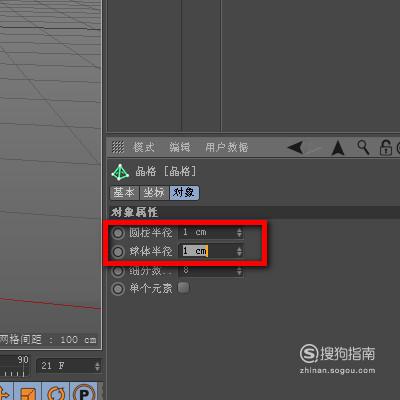Toggle the circular-arrow Rotation key icon

55,392
